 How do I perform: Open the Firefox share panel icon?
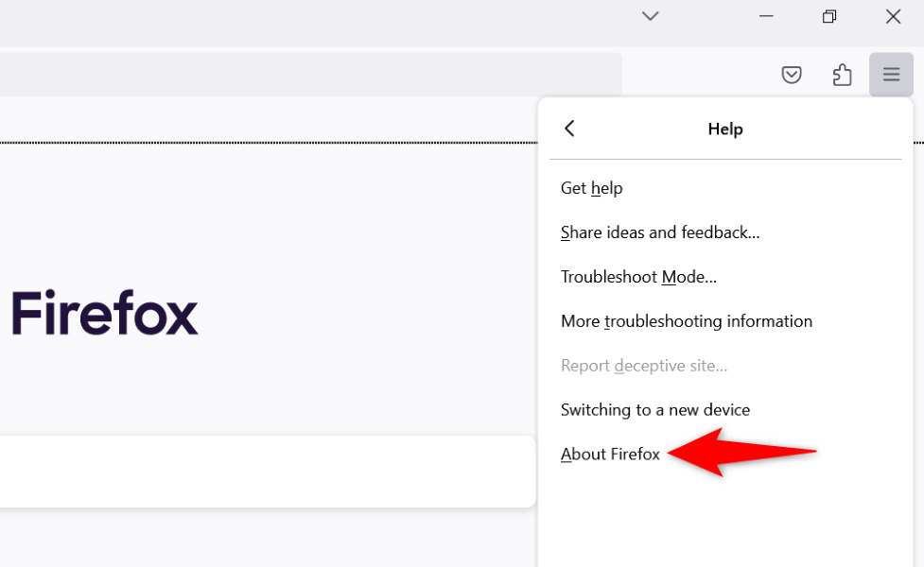[x=842, y=74]
